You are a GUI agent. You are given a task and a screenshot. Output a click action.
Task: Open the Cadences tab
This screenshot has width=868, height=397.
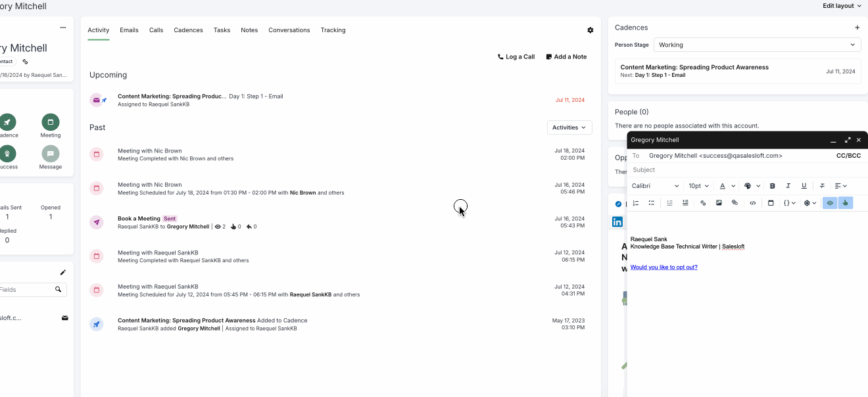pos(188,30)
